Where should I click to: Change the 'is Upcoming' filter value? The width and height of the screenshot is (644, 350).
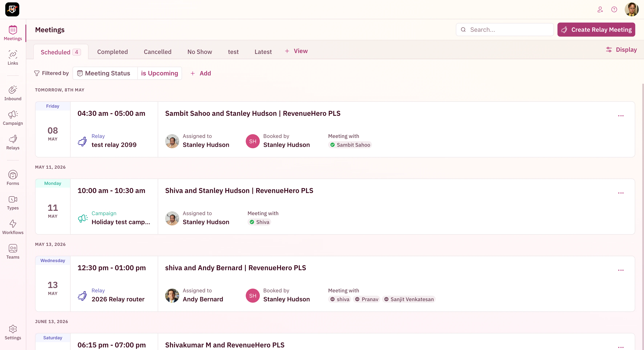click(160, 73)
